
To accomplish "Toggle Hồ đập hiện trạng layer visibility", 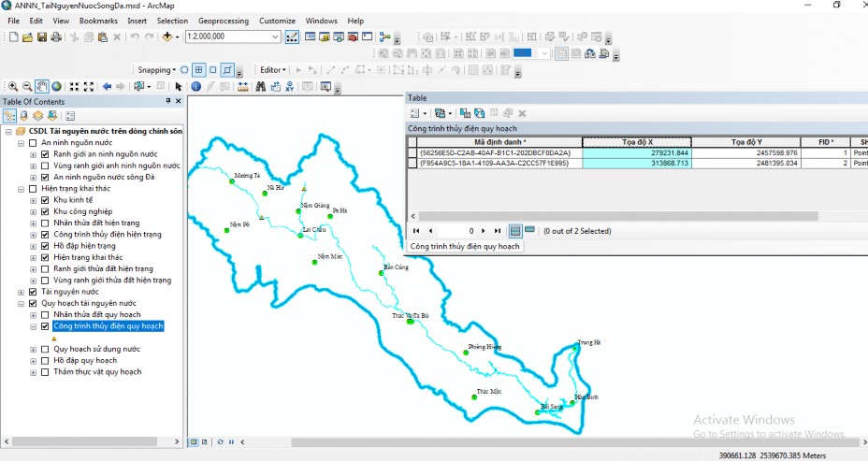I will click(x=45, y=246).
